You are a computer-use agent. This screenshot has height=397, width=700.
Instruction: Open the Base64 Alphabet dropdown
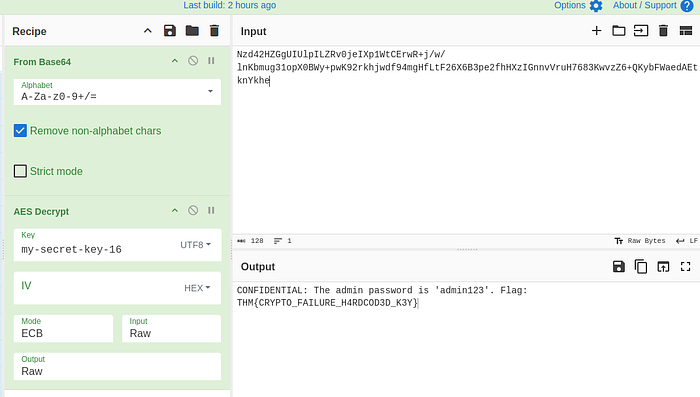coord(117,92)
